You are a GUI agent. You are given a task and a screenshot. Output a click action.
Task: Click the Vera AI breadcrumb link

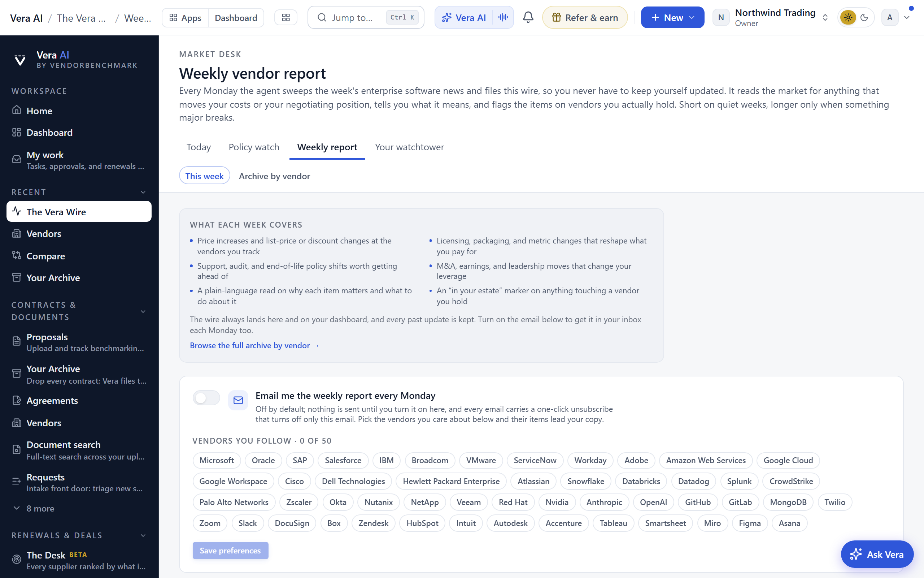26,18
